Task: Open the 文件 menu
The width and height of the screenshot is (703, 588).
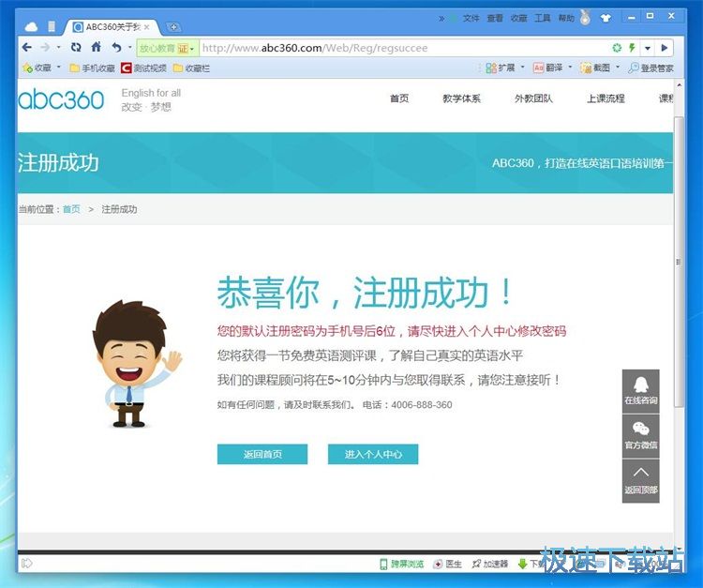Action: (x=471, y=19)
